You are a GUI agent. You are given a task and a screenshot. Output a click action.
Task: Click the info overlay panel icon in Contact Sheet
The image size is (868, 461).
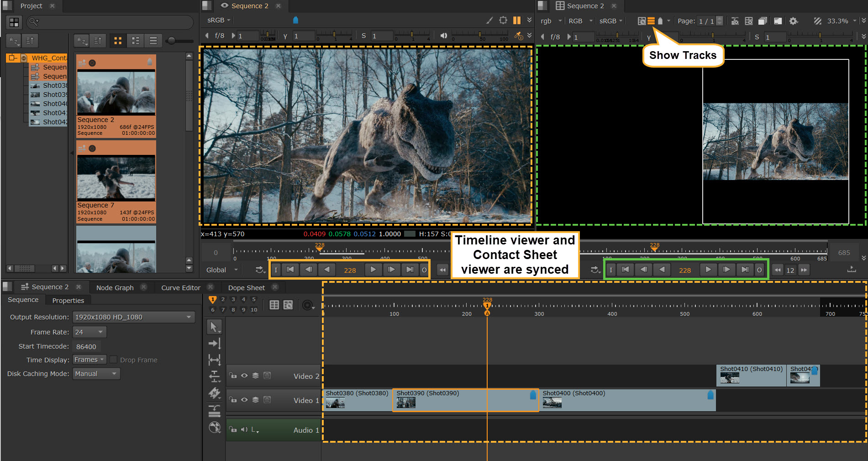coord(778,21)
